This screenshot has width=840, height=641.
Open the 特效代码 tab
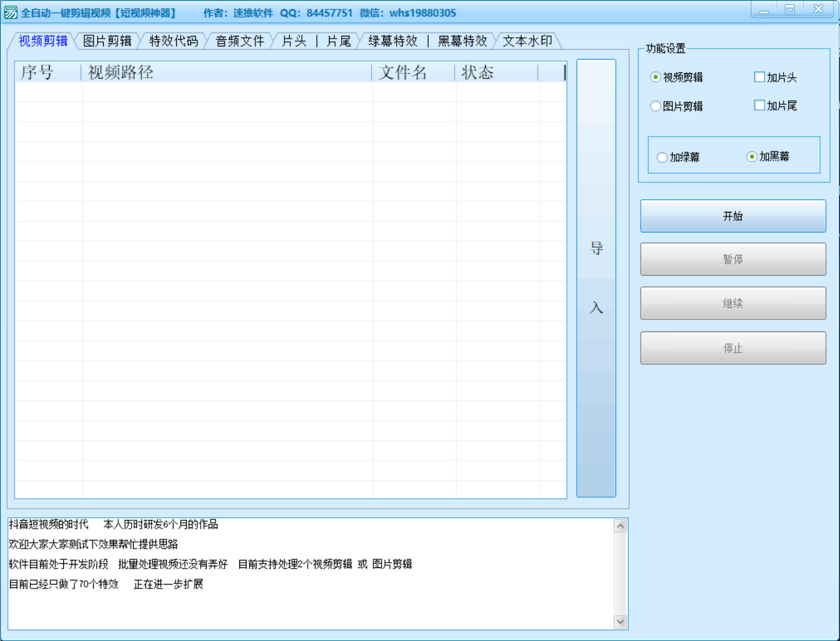point(173,41)
